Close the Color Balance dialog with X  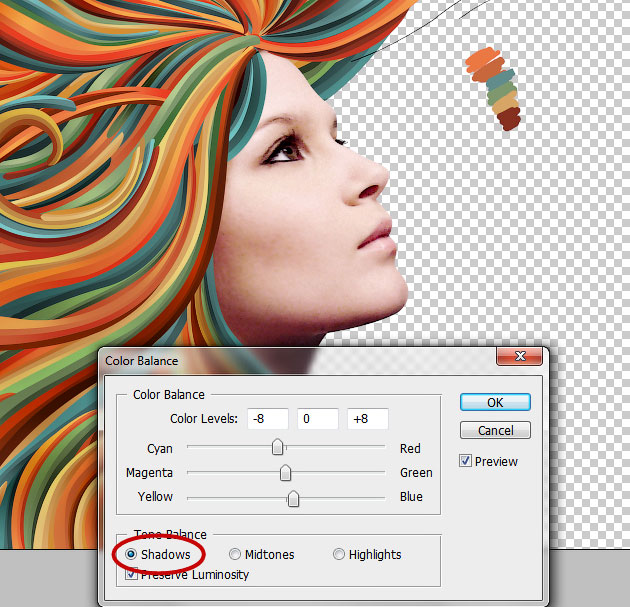point(520,356)
